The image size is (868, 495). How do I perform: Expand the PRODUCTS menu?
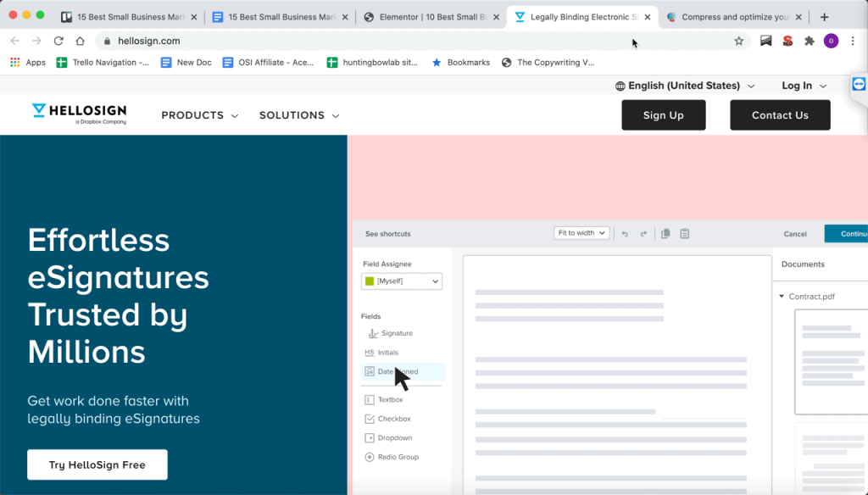pyautogui.click(x=200, y=115)
